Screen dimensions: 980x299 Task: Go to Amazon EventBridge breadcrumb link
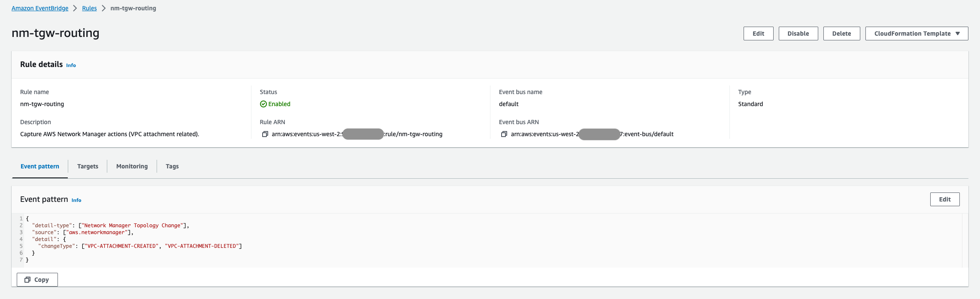pyautogui.click(x=40, y=8)
